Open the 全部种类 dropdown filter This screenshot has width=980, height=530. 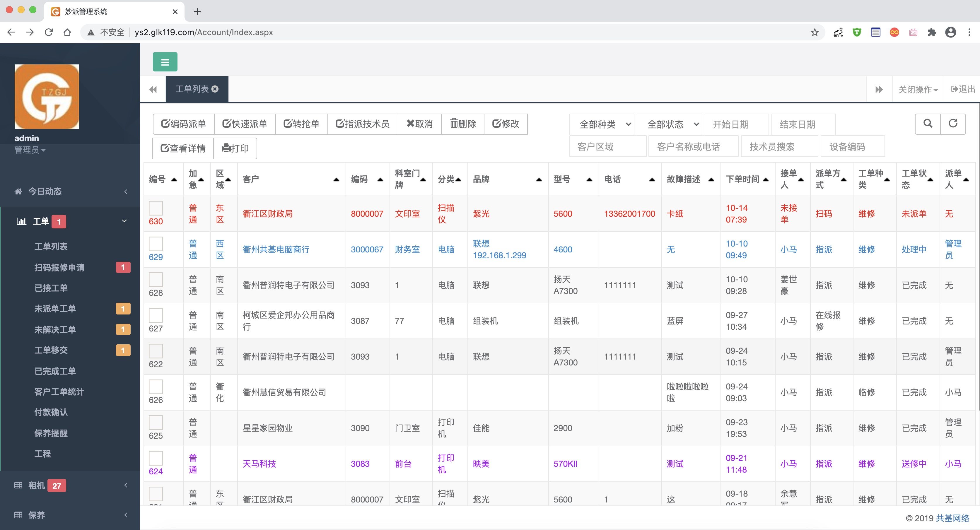point(602,124)
